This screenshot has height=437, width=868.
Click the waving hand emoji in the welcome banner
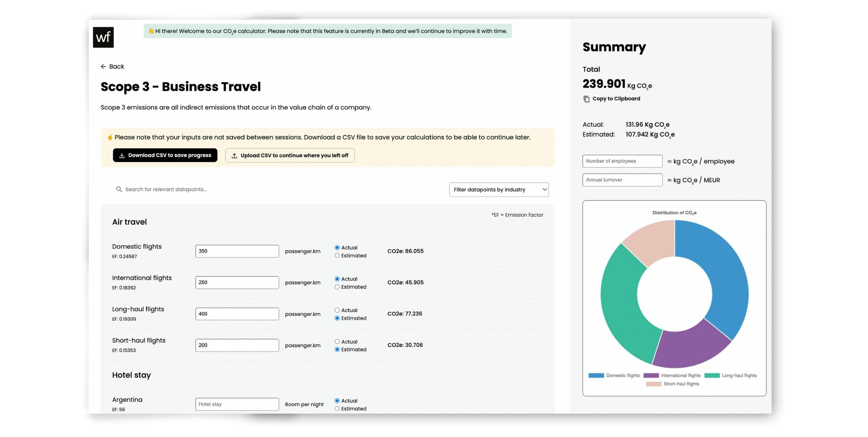pos(151,31)
